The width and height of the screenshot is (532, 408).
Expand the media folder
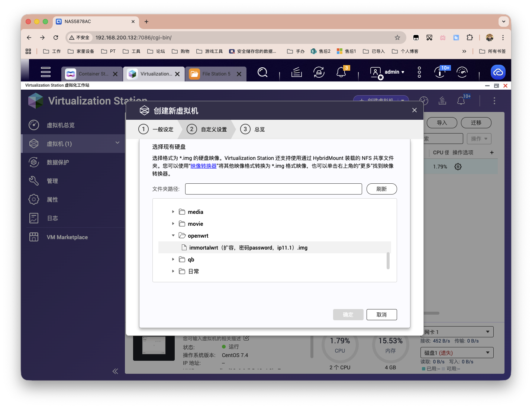point(173,211)
